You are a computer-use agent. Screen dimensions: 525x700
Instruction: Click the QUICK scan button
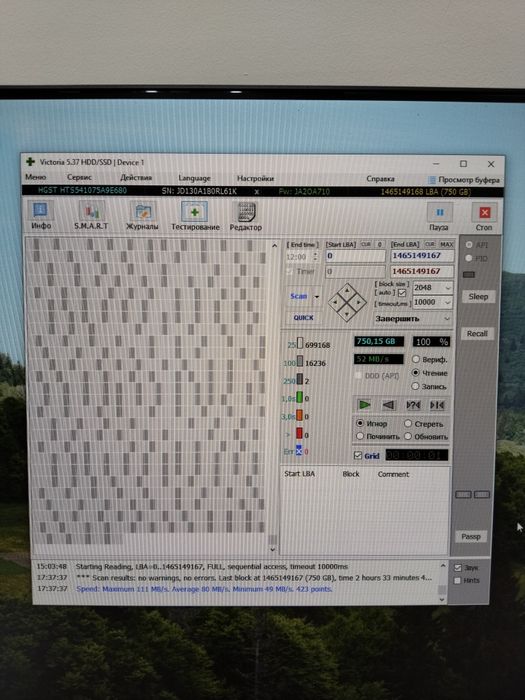pos(303,317)
